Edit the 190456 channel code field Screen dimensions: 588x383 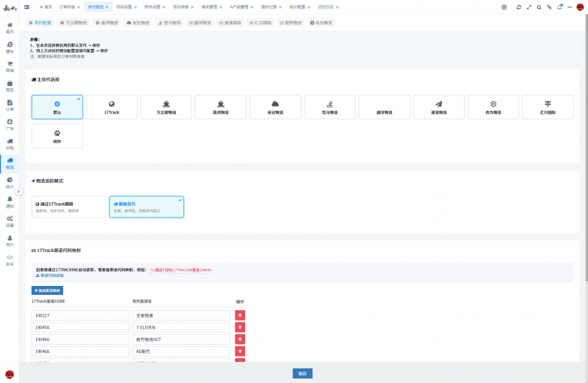pos(80,327)
